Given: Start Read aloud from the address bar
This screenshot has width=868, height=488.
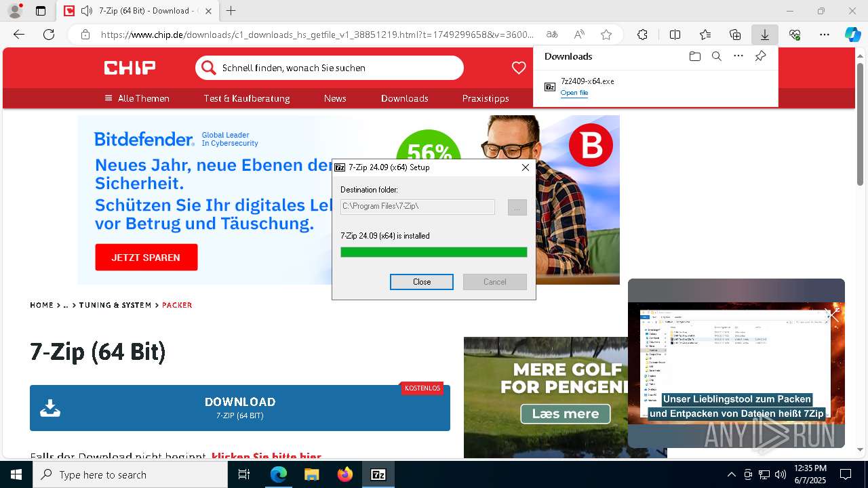Looking at the screenshot, I should [x=579, y=35].
